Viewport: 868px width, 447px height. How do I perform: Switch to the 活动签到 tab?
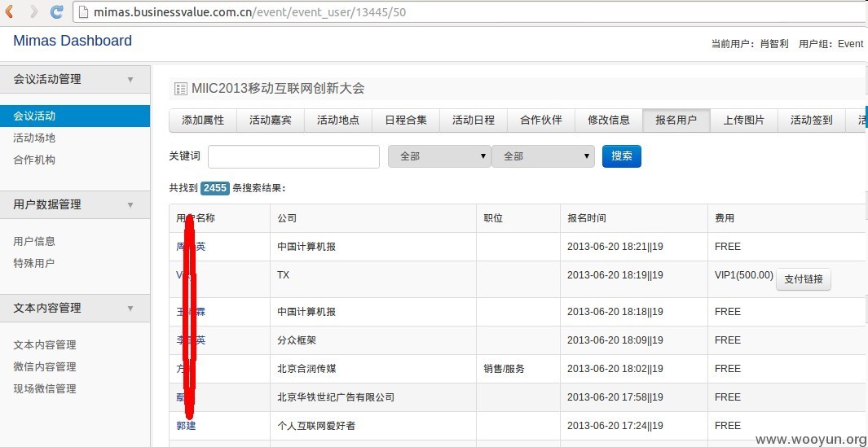click(811, 120)
